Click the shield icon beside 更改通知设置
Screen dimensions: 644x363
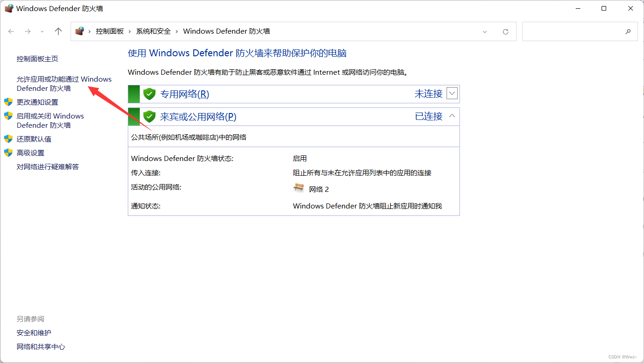click(8, 102)
